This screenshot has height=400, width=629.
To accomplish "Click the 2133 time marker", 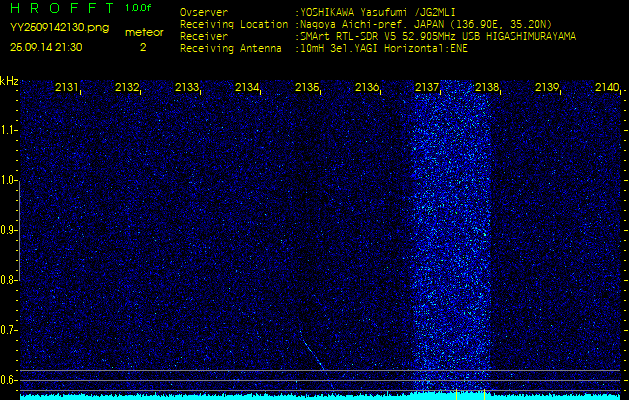I will 187,88.
